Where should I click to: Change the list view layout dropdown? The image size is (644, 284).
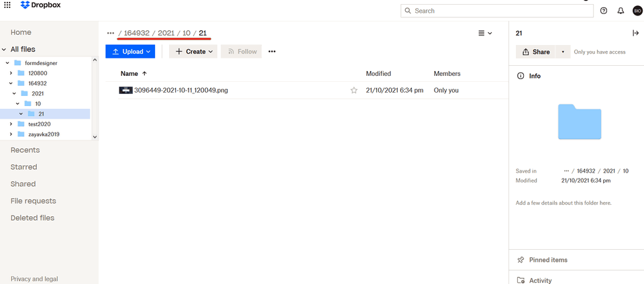click(x=484, y=33)
